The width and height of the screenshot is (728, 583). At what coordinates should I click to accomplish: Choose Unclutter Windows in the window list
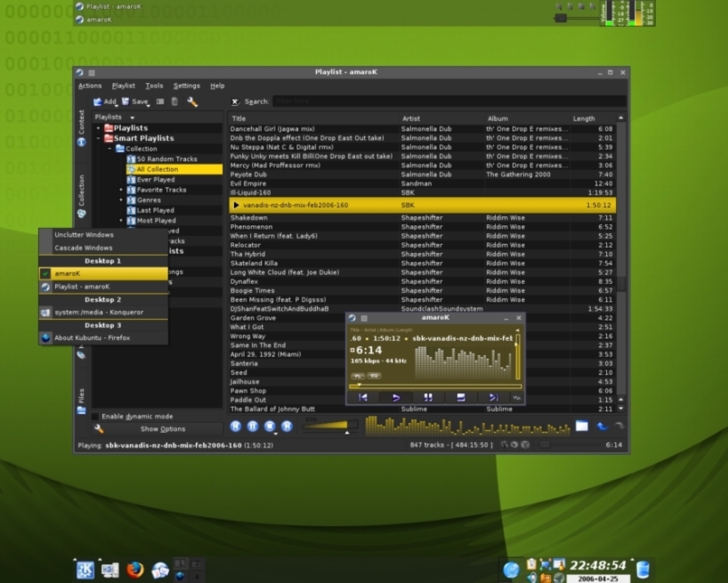(103, 235)
